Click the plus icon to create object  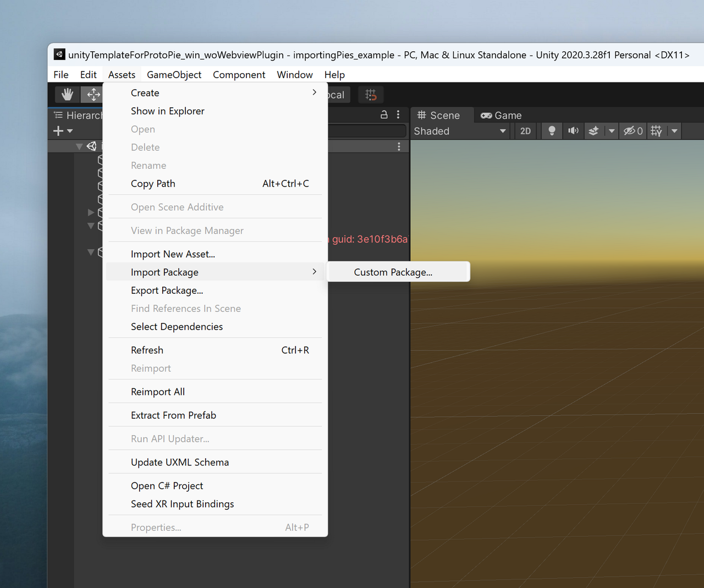click(x=58, y=131)
